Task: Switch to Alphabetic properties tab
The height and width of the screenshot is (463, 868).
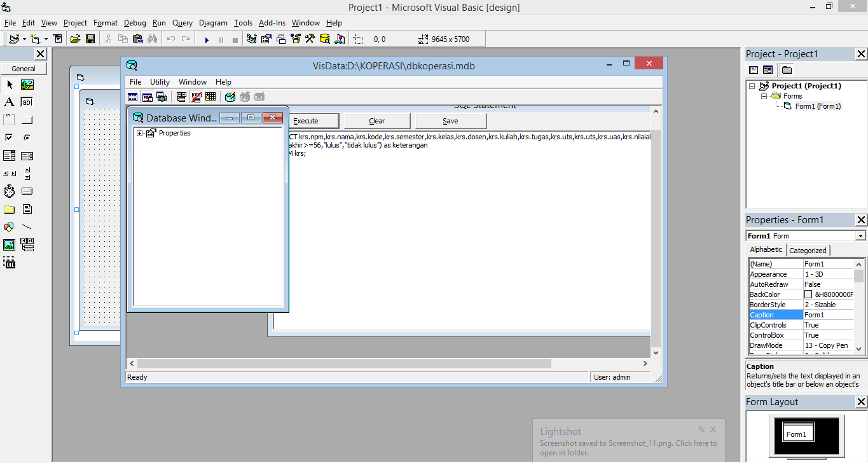Action: [x=766, y=249]
